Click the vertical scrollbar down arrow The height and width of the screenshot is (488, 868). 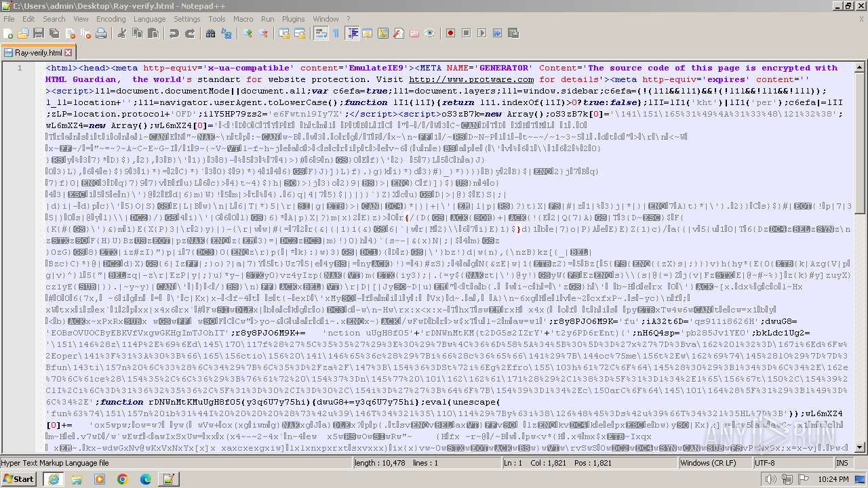(x=861, y=447)
